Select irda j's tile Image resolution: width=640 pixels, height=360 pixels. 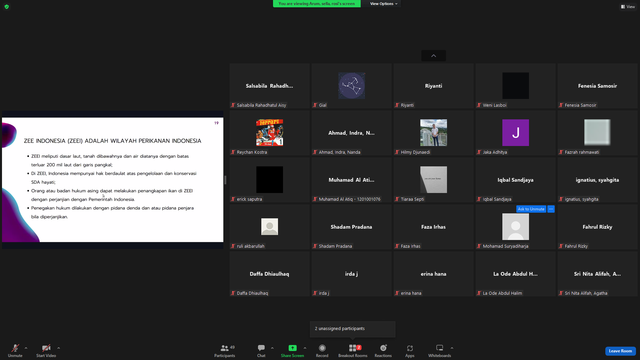(351, 273)
